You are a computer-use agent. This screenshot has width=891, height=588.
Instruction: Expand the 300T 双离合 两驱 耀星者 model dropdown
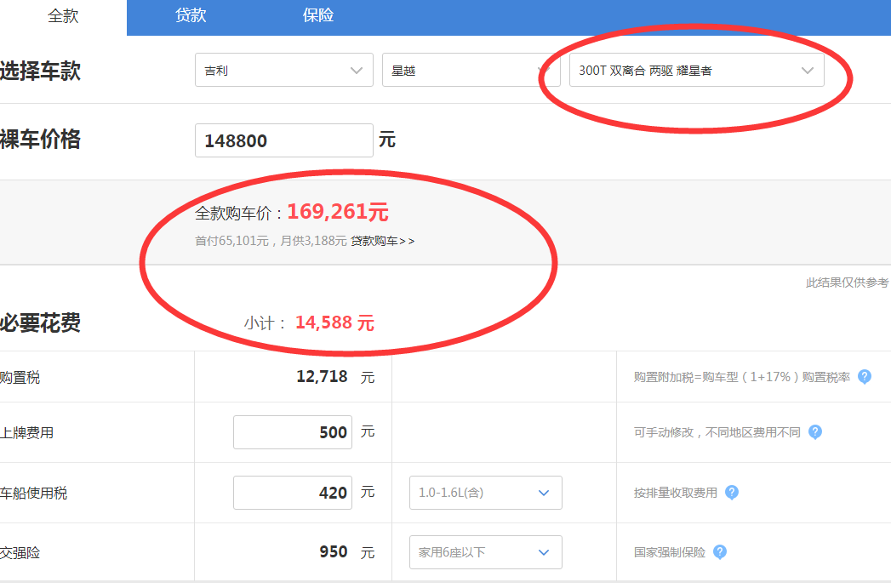(x=697, y=70)
